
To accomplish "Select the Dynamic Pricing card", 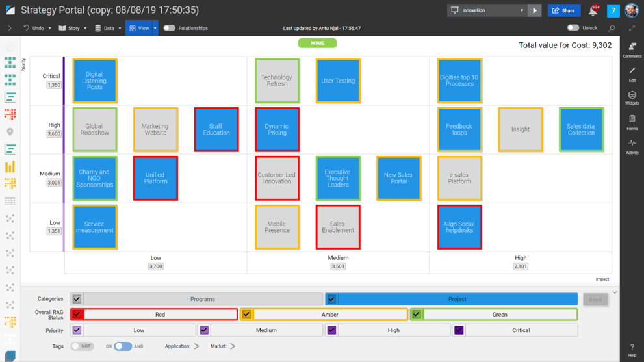I will pos(277,129).
